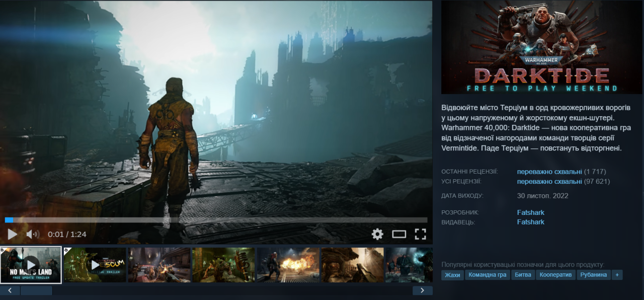Open the publisher Fatshark link
Image resolution: width=644 pixels, height=300 pixels.
pos(530,222)
